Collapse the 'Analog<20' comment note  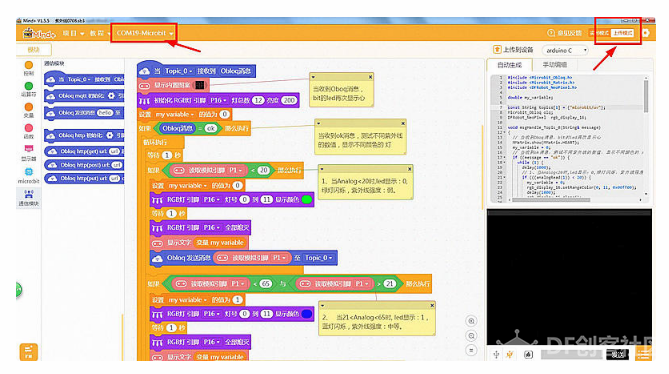tap(322, 169)
